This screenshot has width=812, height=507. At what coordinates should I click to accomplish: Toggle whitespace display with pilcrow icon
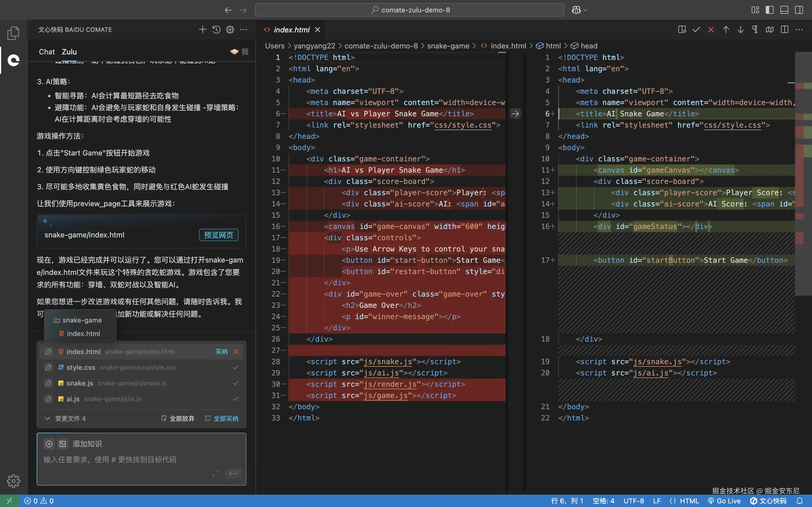(x=755, y=30)
